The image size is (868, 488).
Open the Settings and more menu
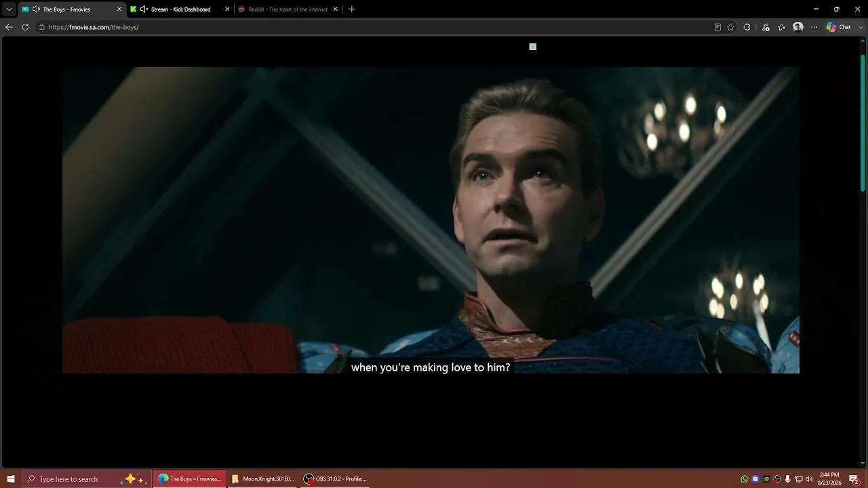pyautogui.click(x=814, y=27)
